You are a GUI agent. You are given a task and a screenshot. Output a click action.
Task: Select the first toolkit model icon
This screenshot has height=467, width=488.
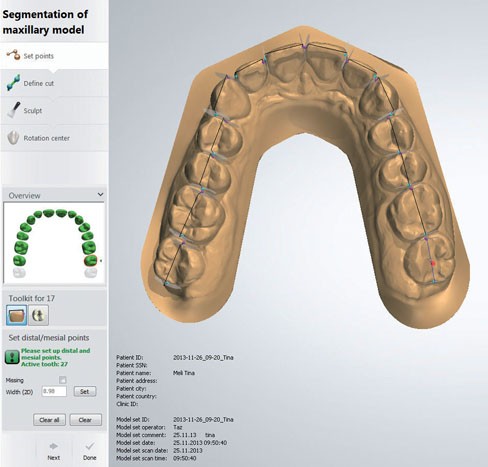click(17, 315)
